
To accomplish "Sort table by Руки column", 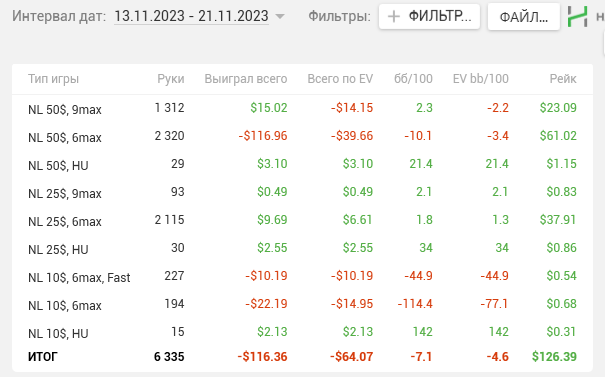I will [x=171, y=79].
